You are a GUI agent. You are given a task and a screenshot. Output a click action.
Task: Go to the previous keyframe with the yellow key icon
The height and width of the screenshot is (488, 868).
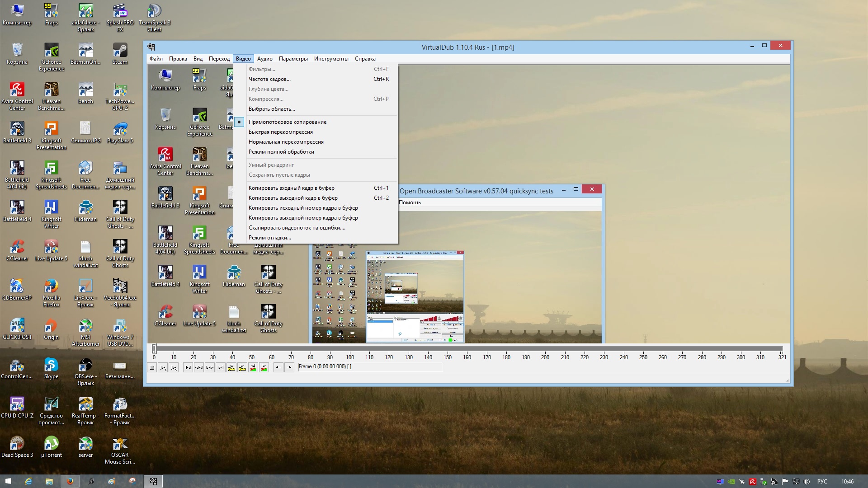tap(231, 368)
